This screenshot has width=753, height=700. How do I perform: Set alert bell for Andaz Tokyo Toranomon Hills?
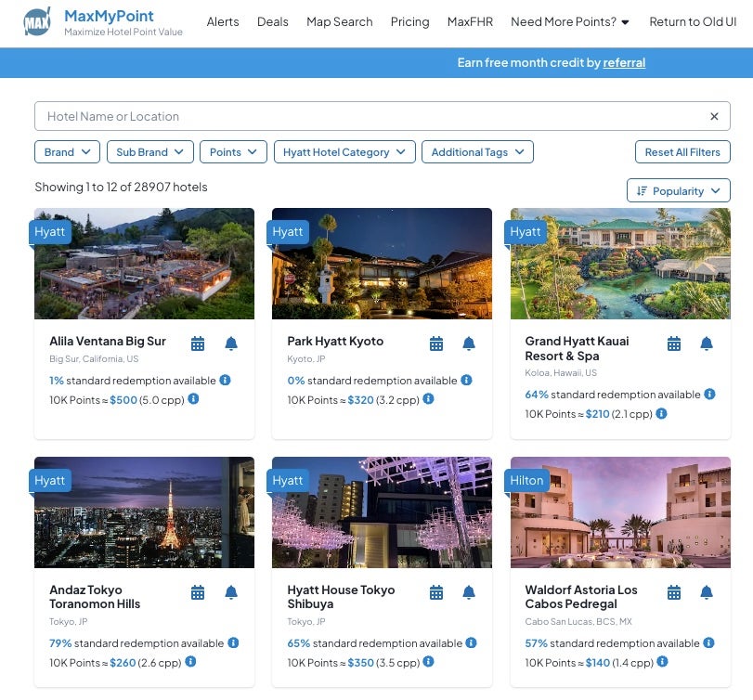[231, 592]
